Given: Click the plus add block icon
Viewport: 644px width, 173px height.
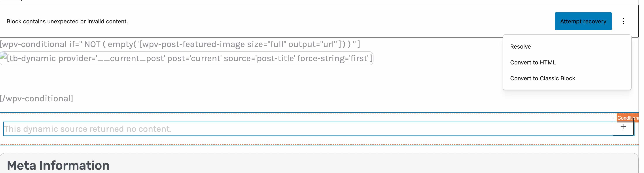Looking at the screenshot, I should 623,127.
